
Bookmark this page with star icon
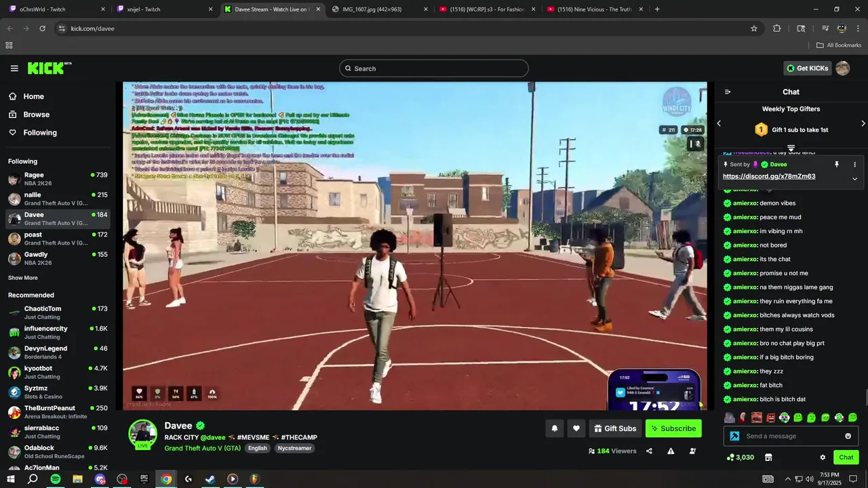tap(754, 28)
